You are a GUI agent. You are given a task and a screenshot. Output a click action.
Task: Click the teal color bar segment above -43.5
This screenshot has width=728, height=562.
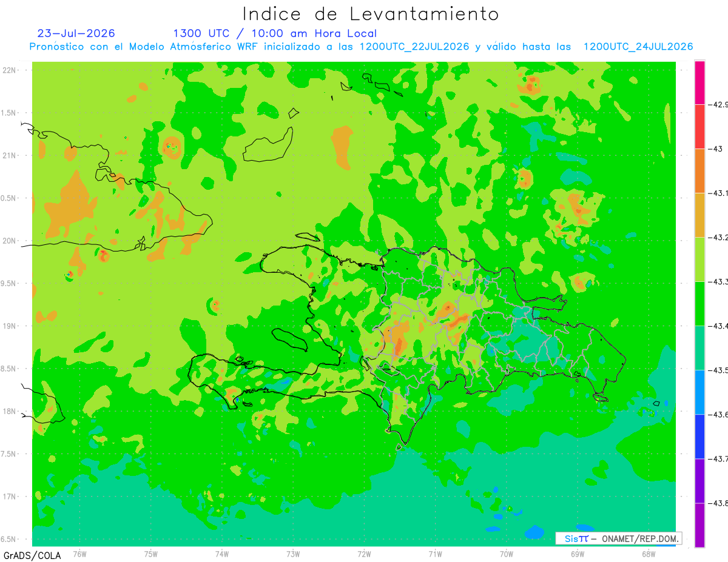pos(699,348)
